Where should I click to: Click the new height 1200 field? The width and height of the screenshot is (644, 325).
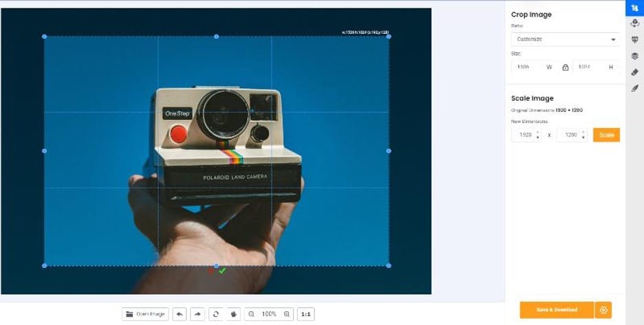click(x=572, y=135)
